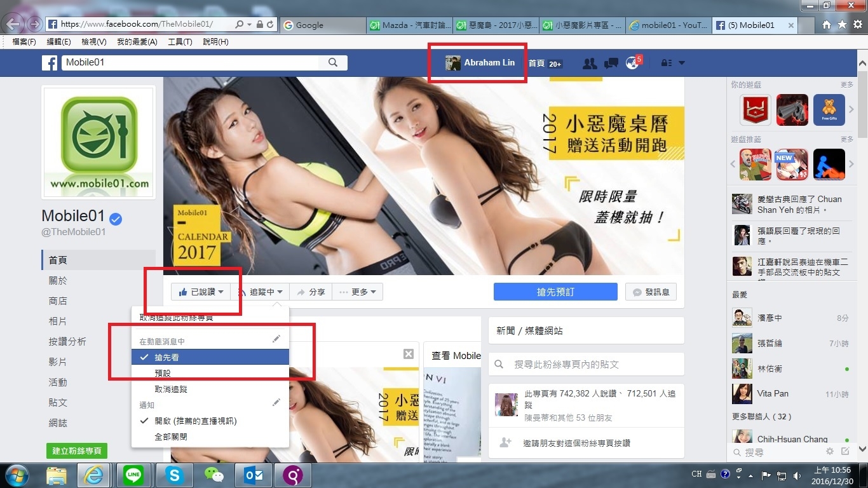
Task: Click the 建立粉絲專頁 green button
Action: point(77,451)
